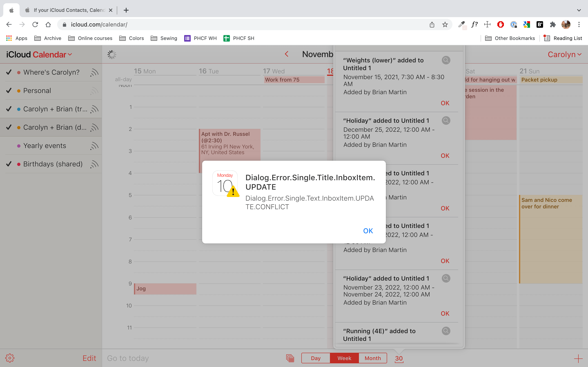Click the share icon for Where's Carolyn? calendar

[94, 72]
